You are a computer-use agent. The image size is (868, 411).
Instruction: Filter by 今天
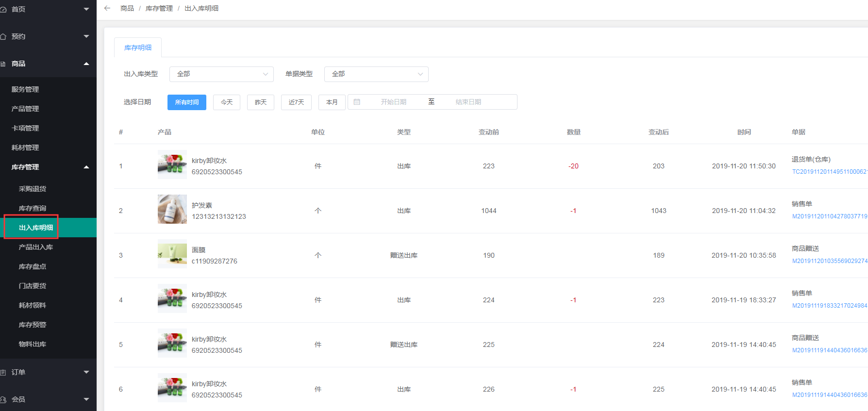[x=227, y=102]
